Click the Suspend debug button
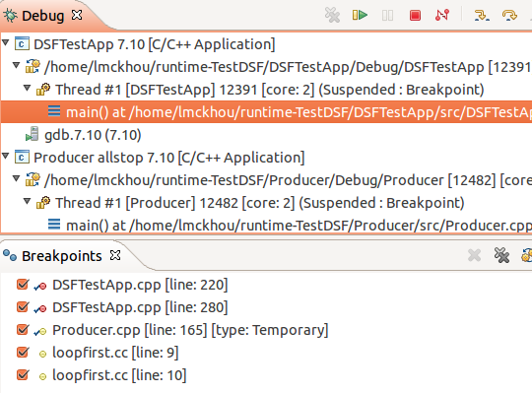The height and width of the screenshot is (393, 532). click(x=387, y=15)
